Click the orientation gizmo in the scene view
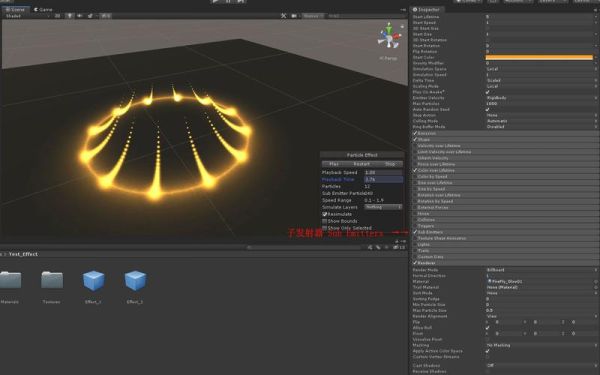 click(389, 36)
